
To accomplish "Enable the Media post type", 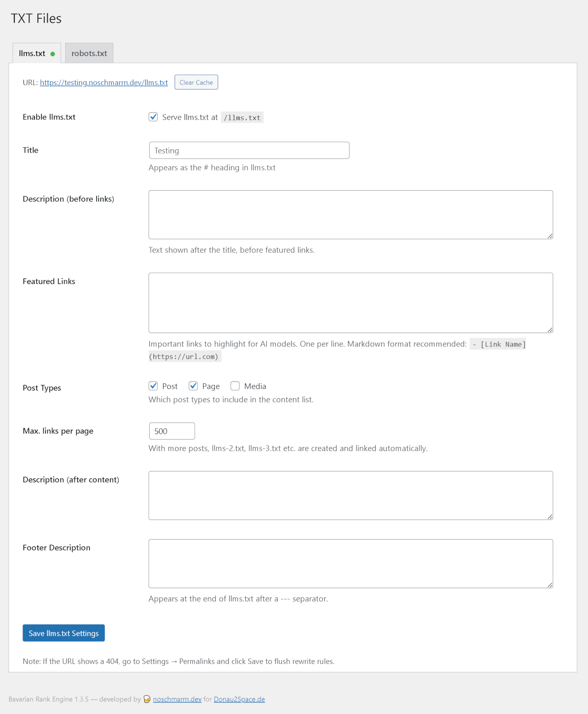I will click(235, 386).
